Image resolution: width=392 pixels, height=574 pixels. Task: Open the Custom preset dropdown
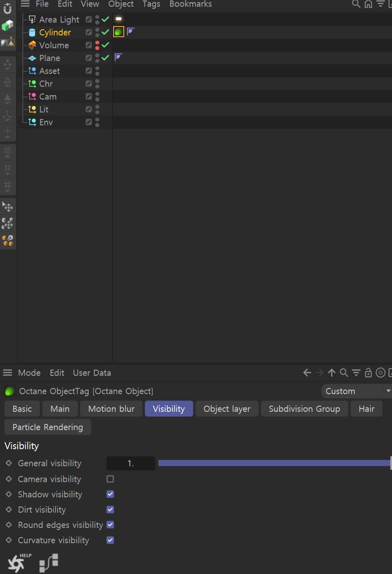356,391
